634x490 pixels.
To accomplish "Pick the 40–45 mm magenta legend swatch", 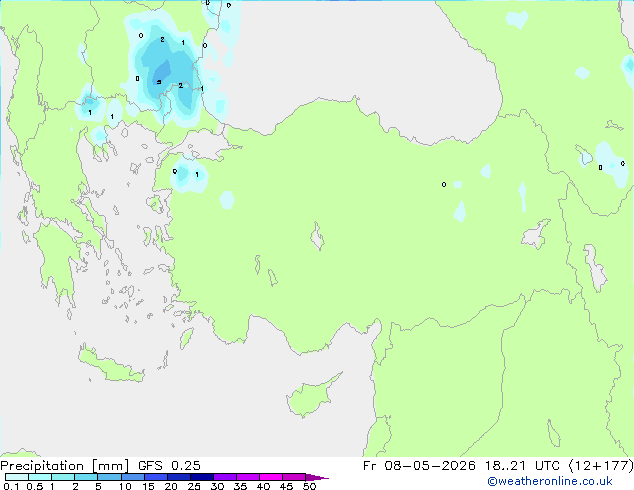I will 271,477.
